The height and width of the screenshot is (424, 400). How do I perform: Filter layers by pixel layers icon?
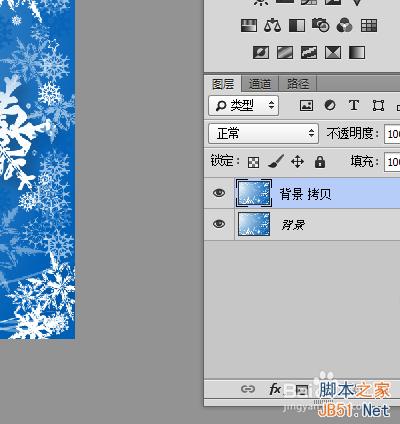[306, 105]
